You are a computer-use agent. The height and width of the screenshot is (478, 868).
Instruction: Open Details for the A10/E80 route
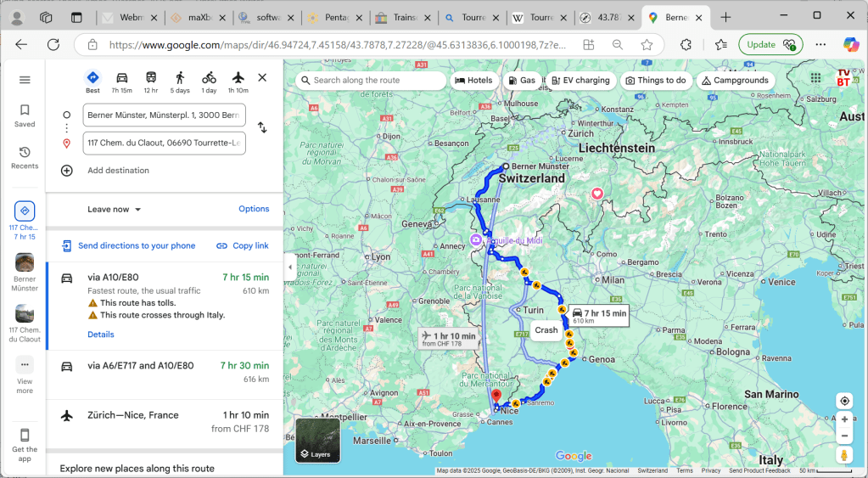100,335
